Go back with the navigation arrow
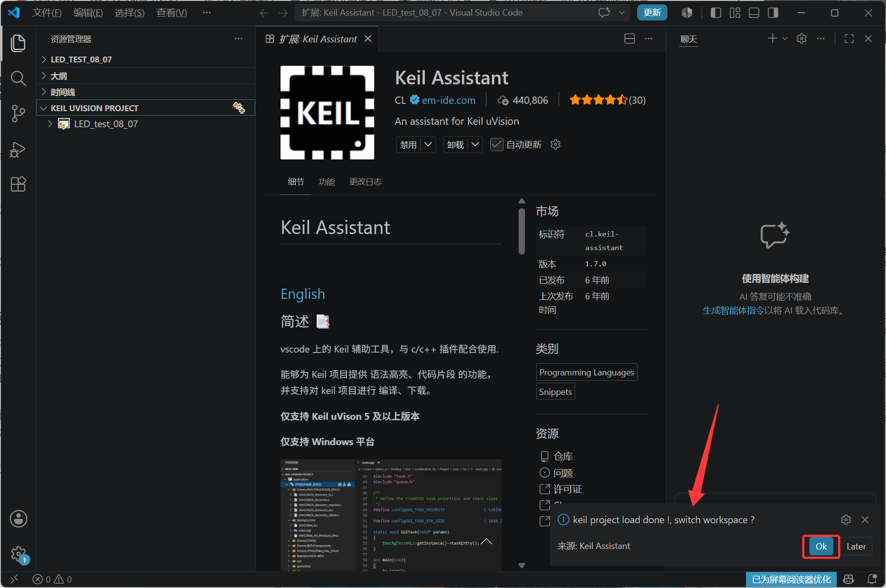 coord(264,13)
